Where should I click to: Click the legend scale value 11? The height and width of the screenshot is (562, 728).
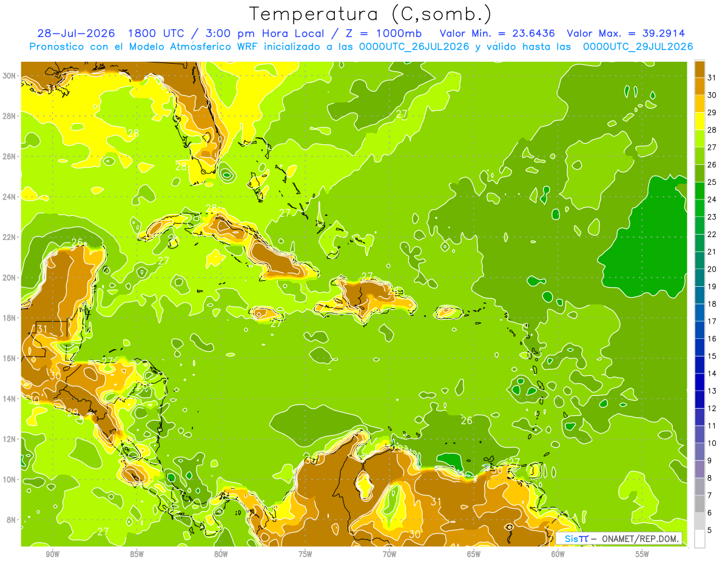click(x=712, y=426)
